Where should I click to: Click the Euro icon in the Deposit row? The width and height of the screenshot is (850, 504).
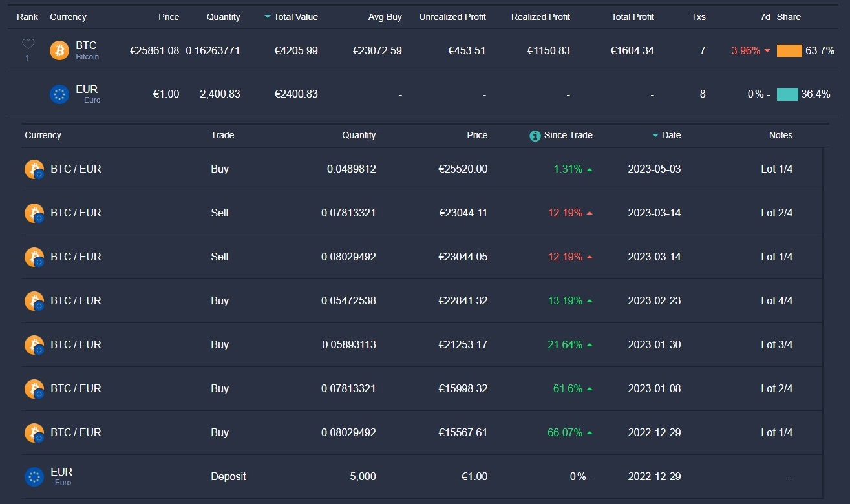[34, 477]
